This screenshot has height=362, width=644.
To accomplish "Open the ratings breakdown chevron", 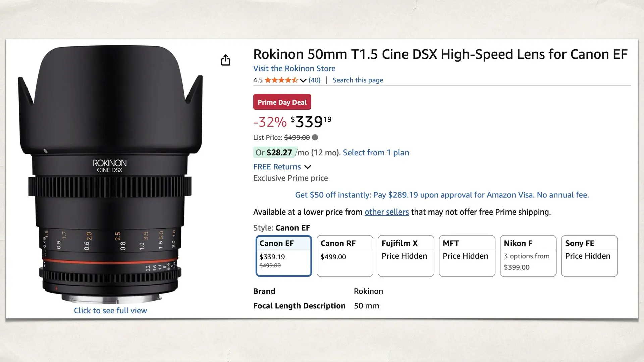I will coord(303,80).
